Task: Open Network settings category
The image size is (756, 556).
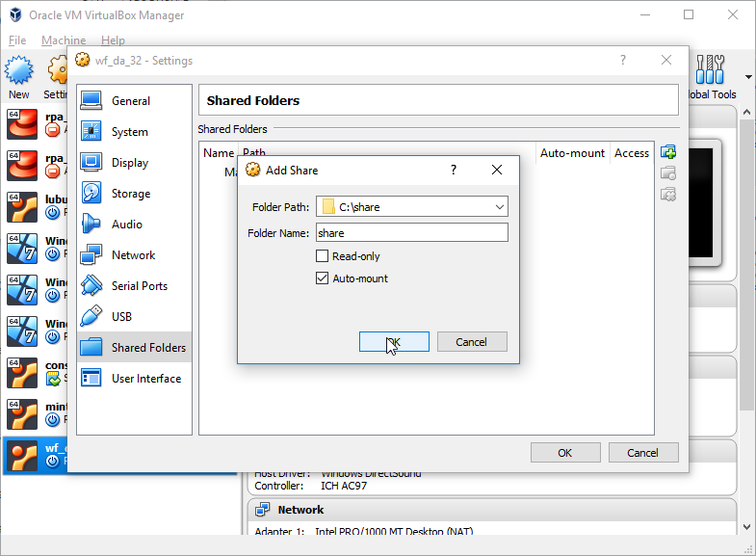Action: click(134, 255)
